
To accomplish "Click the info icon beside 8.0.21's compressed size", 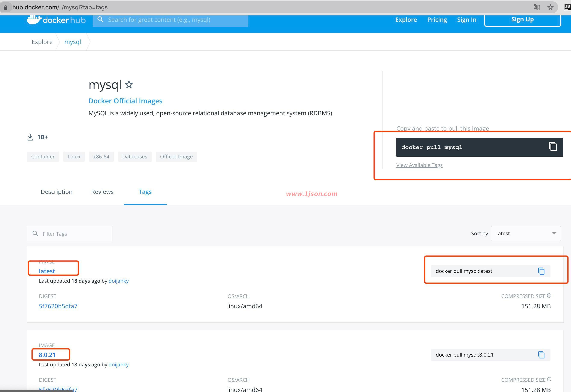I will click(x=549, y=379).
